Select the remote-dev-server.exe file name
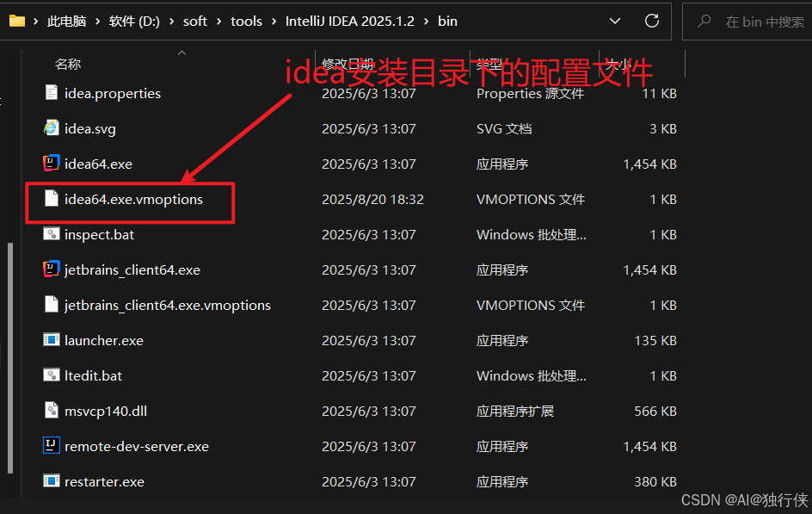Screen dimensions: 812x514 [137, 446]
